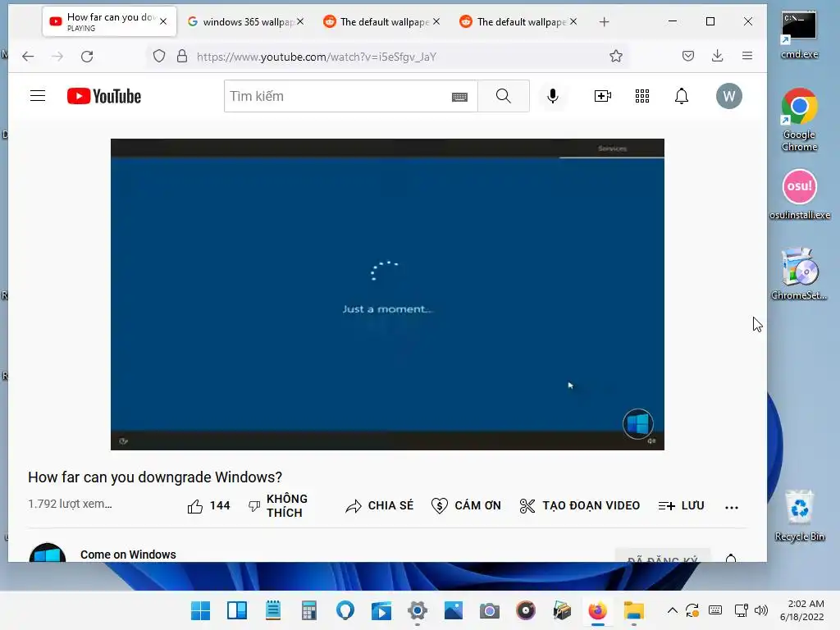The height and width of the screenshot is (630, 840).
Task: Start voice search with the microphone
Action: (x=553, y=96)
